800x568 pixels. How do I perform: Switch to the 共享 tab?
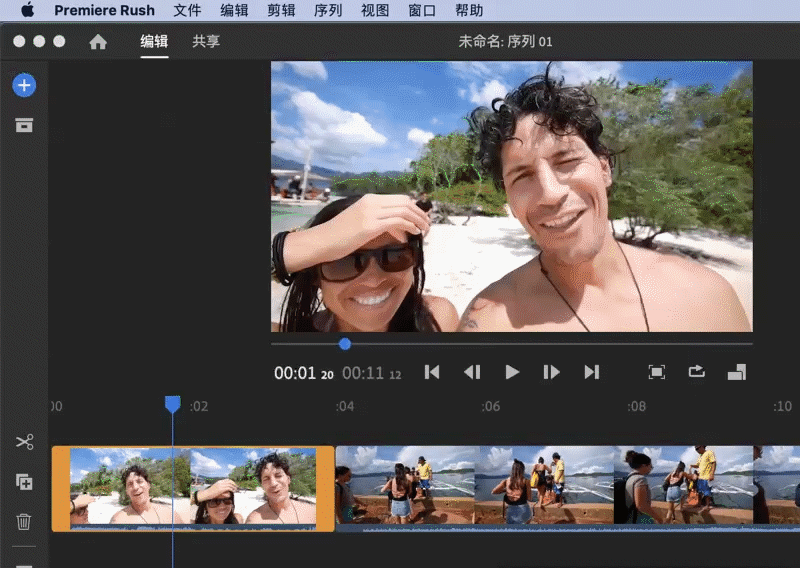[x=206, y=41]
